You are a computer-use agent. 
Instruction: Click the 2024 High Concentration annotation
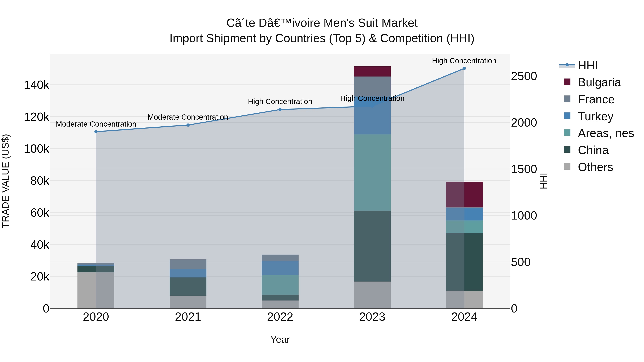(x=464, y=61)
